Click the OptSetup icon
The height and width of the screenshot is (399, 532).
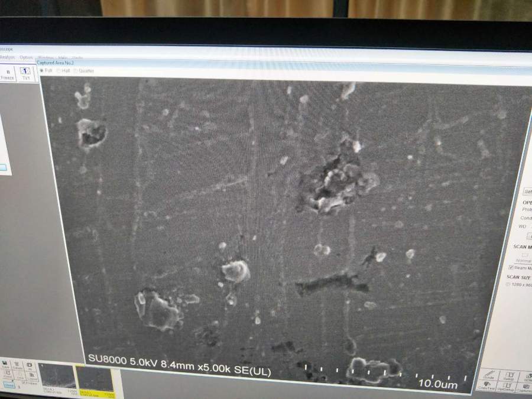tap(506, 387)
